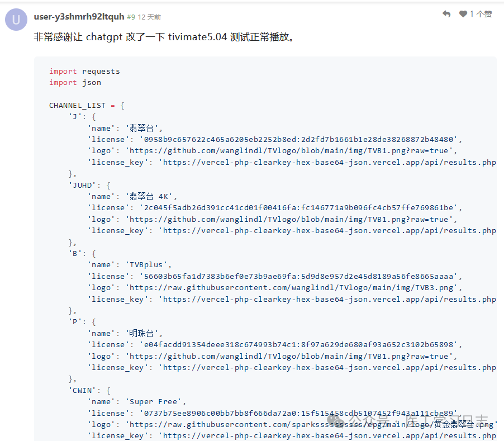Image resolution: width=504 pixels, height=441 pixels.
Task: Click the name '翡翠台 4K' line
Action: coord(132,196)
